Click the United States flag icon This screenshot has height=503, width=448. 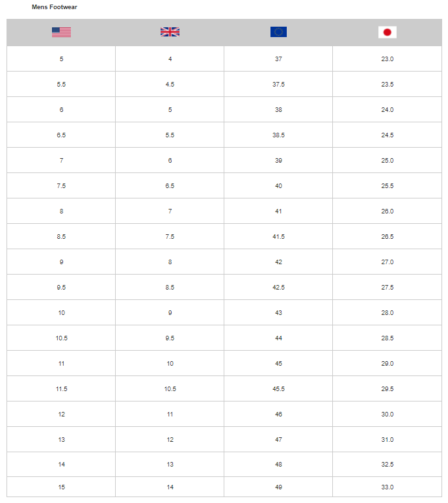point(61,32)
